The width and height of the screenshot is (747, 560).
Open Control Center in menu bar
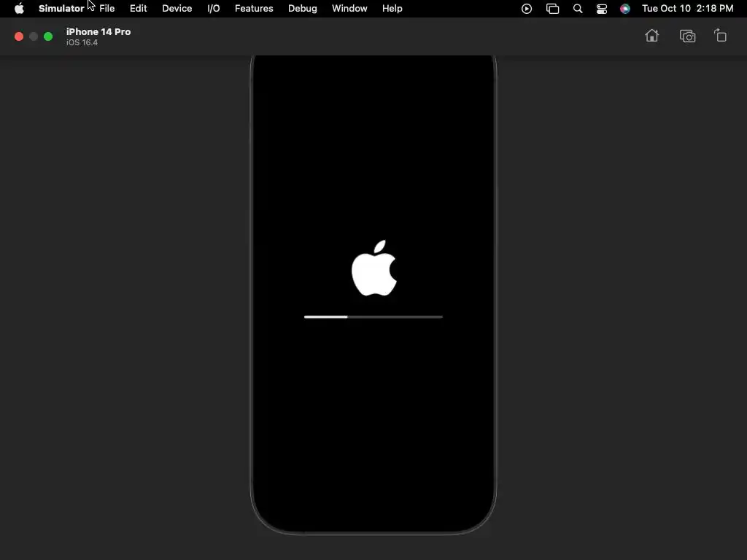[x=602, y=9]
